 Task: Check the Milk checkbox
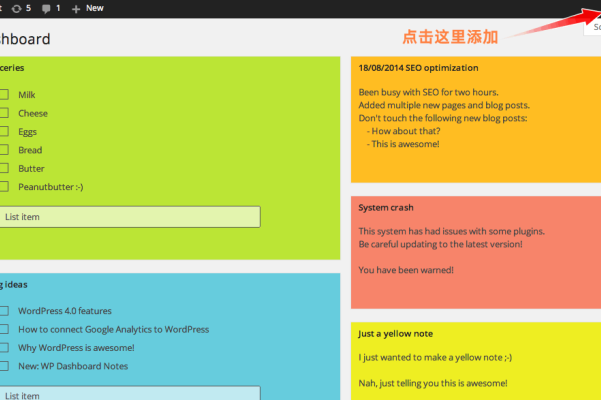pos(4,95)
